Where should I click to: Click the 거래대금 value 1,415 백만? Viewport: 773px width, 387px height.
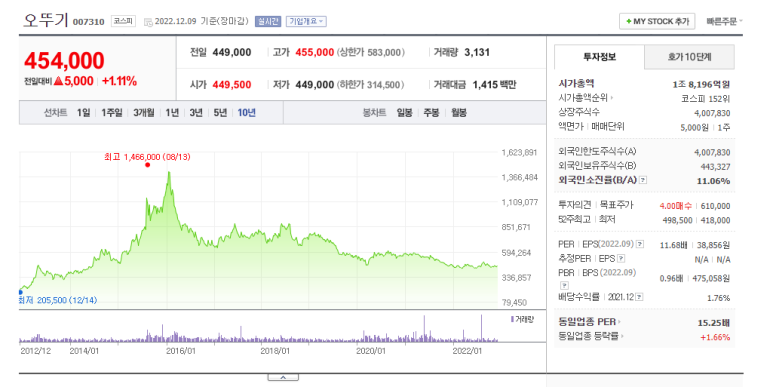(x=494, y=85)
